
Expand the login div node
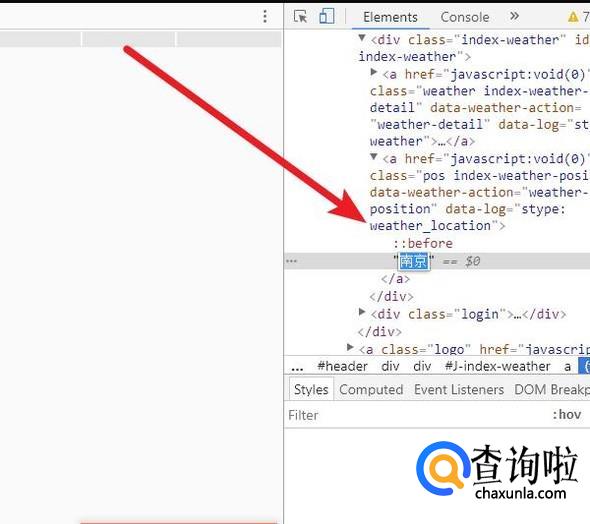362,311
